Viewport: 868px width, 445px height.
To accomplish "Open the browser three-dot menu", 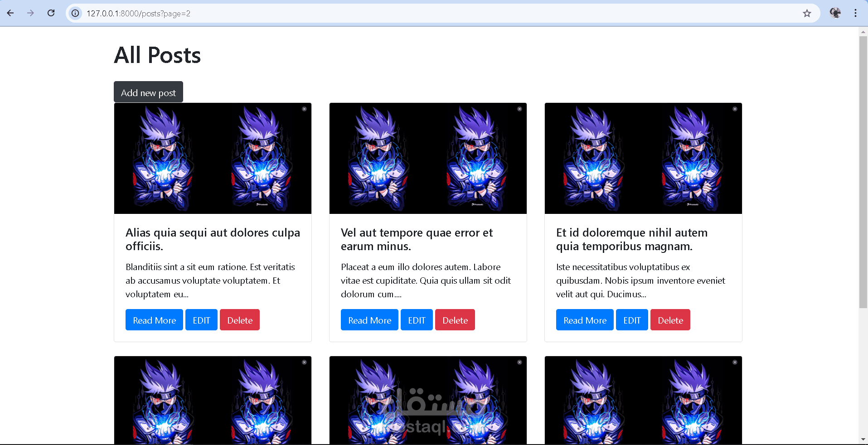I will [855, 13].
